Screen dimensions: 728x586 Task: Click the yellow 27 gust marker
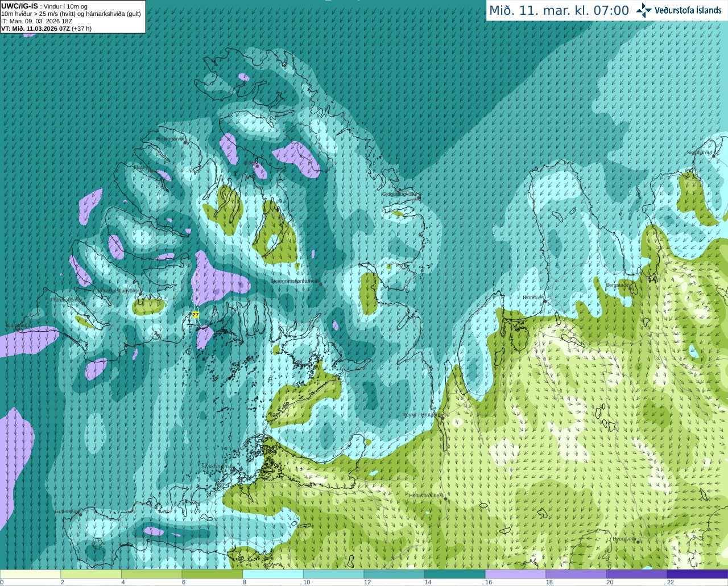pyautogui.click(x=196, y=315)
